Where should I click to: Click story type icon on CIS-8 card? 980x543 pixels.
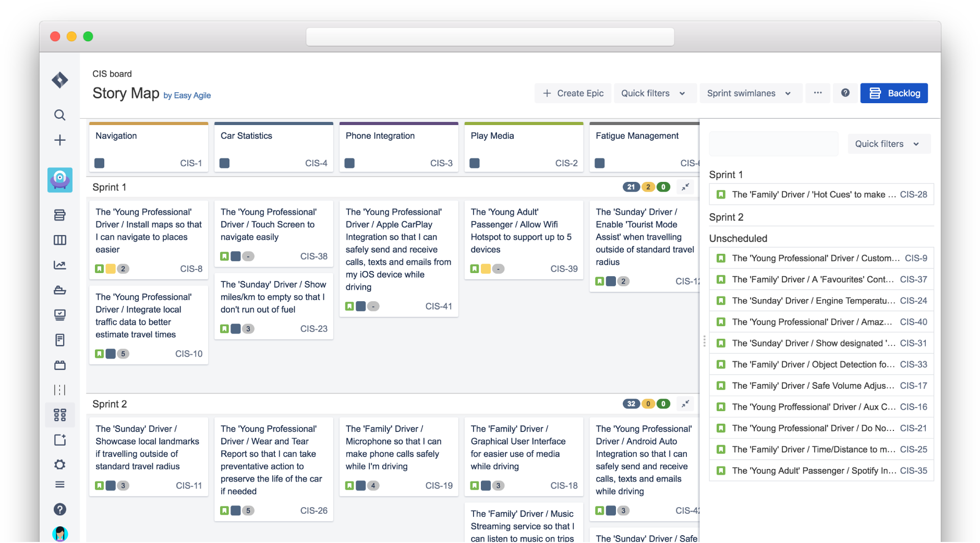99,269
